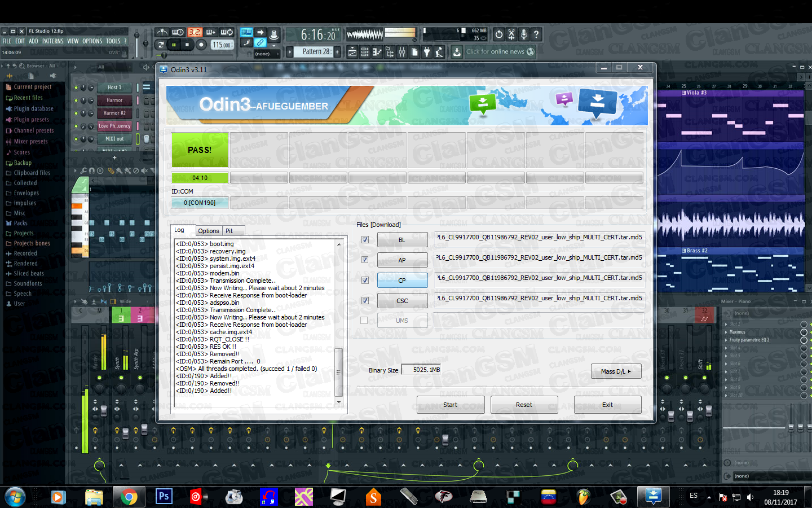The height and width of the screenshot is (508, 812).
Task: Toggle the wait for input icon
Action: point(178,32)
